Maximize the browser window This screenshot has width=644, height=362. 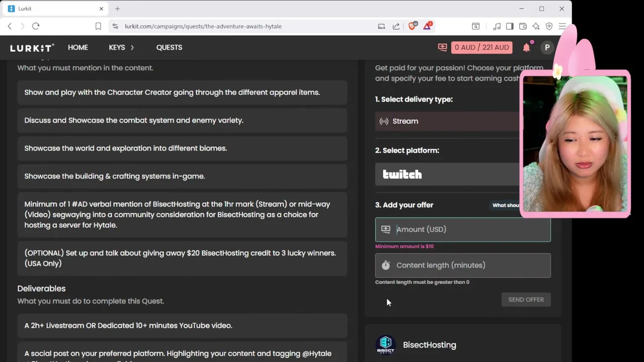(x=542, y=9)
